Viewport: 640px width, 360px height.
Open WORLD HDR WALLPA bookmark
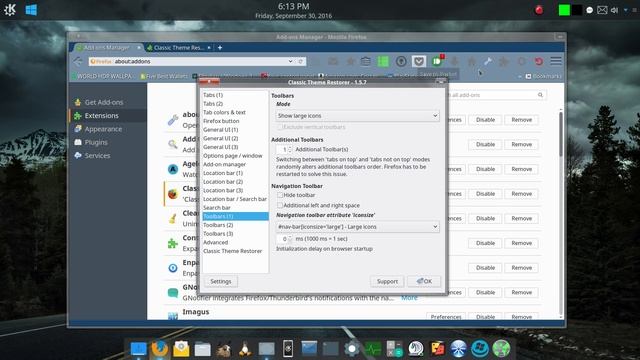[x=102, y=76]
